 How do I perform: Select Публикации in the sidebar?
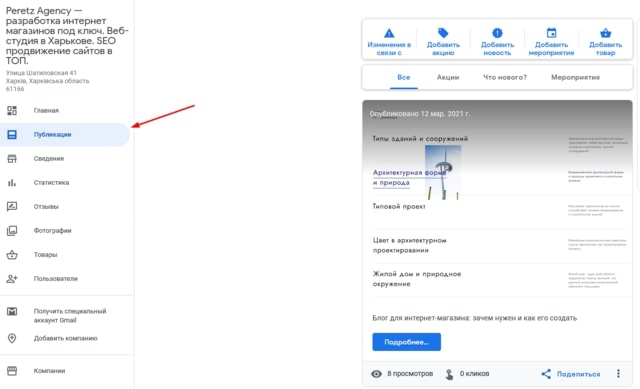64,134
